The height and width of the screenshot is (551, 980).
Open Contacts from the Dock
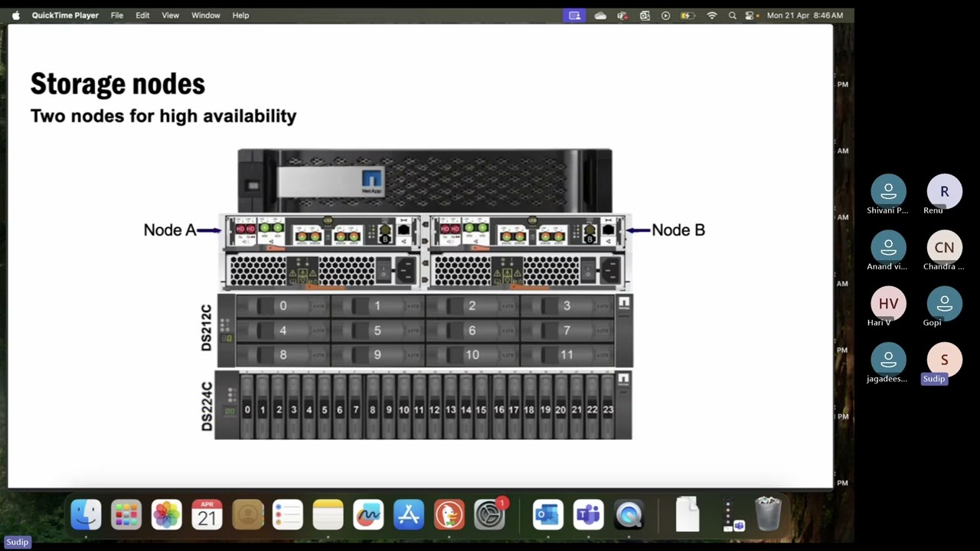pos(247,514)
